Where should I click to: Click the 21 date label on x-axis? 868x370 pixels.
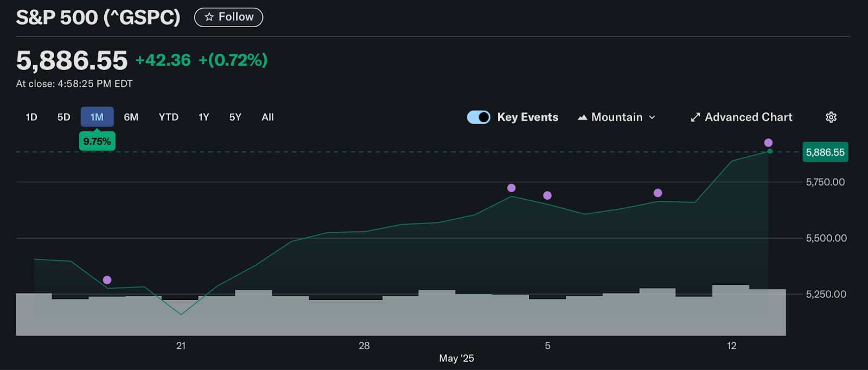(181, 346)
